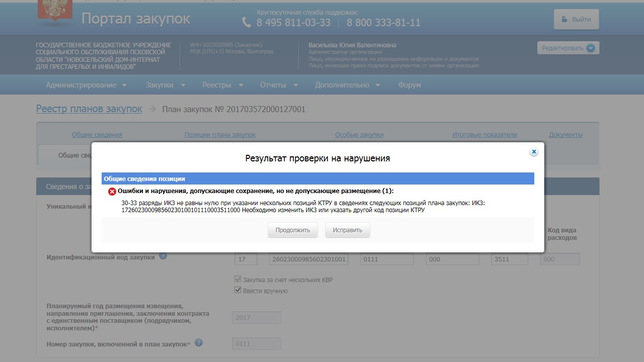Open the Закупки dropdown menu
The height and width of the screenshot is (362, 644).
(165, 85)
